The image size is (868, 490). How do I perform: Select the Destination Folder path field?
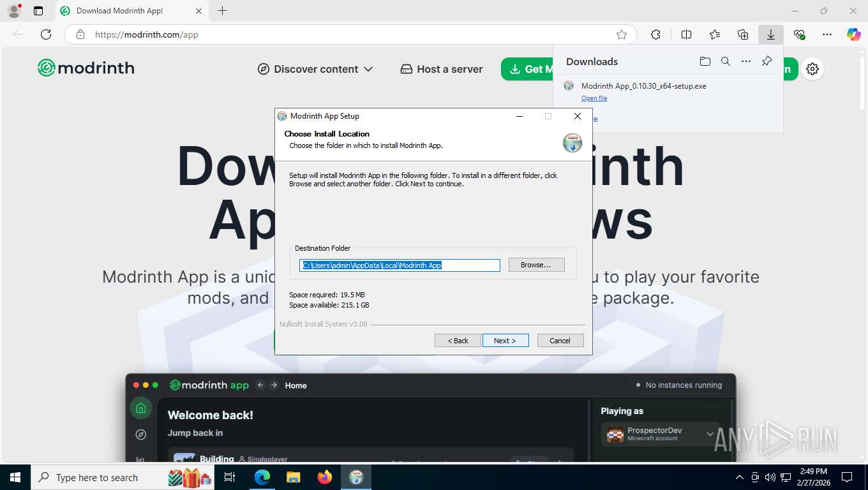[x=400, y=265]
